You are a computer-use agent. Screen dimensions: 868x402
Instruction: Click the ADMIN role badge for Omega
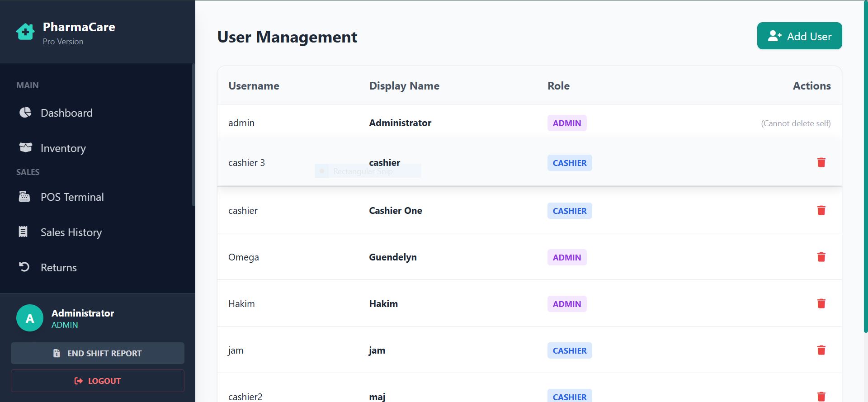[567, 257]
